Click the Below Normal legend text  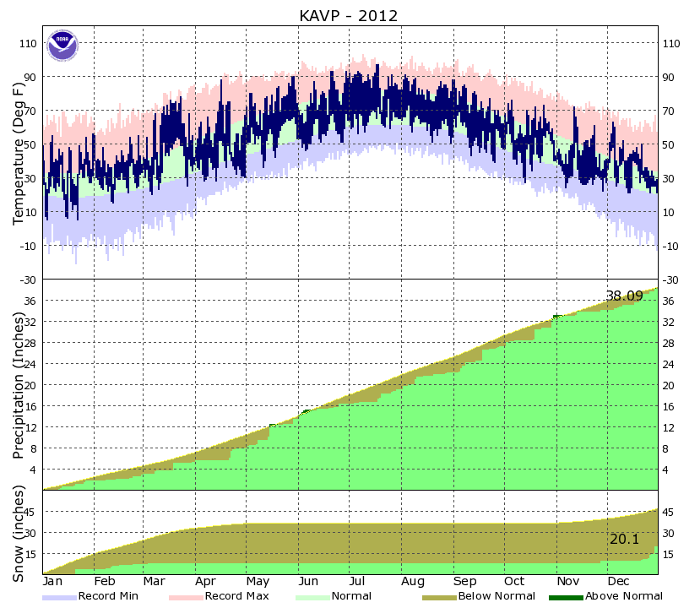pyautogui.click(x=497, y=596)
